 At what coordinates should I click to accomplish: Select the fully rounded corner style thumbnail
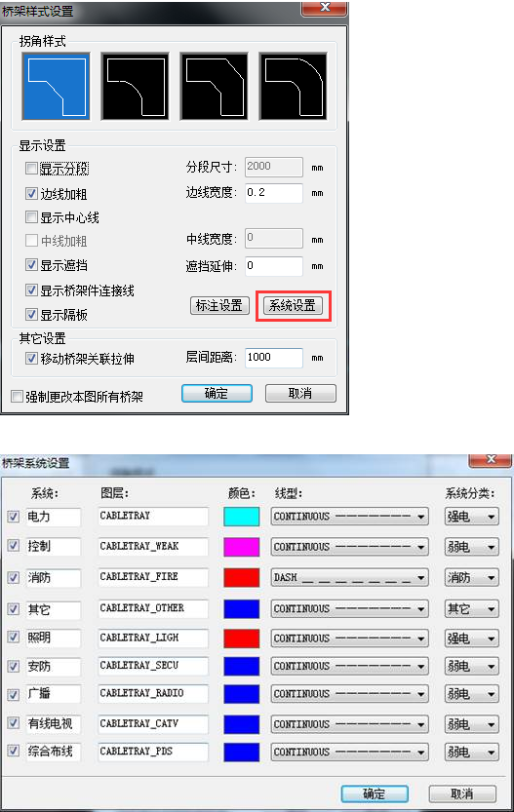pos(294,86)
